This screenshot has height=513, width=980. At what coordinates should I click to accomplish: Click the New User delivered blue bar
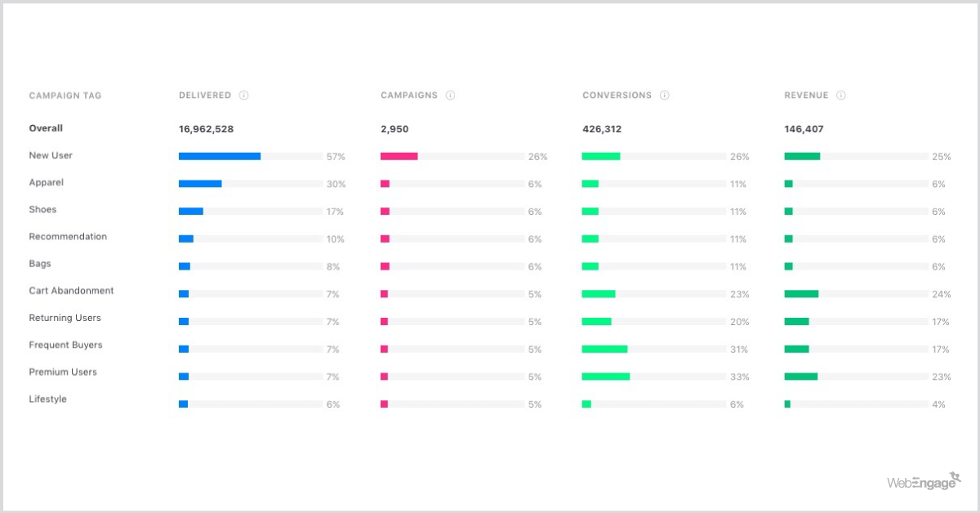(x=220, y=156)
